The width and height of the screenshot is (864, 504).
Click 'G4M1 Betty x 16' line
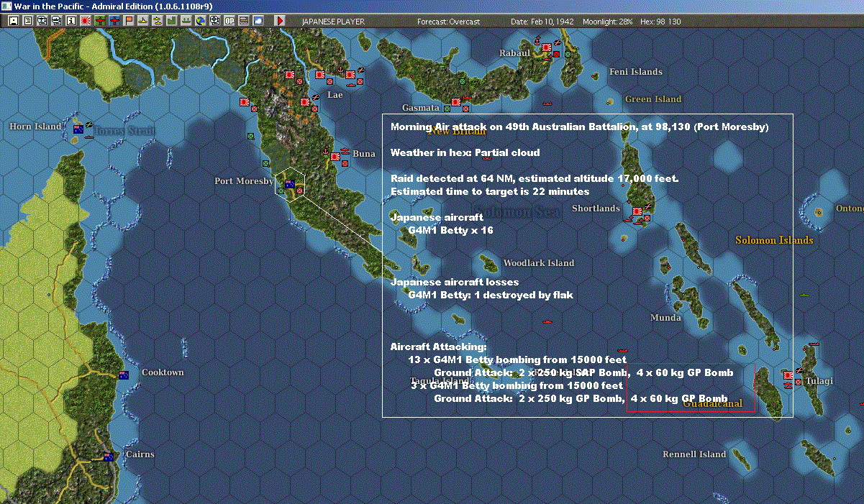(450, 230)
